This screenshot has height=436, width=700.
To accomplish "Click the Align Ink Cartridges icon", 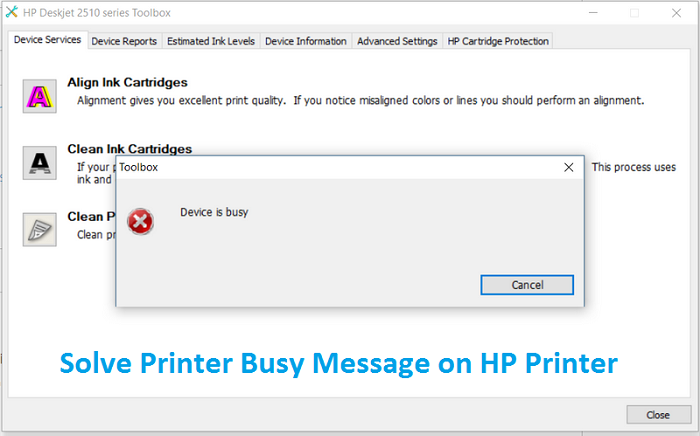I will point(40,96).
